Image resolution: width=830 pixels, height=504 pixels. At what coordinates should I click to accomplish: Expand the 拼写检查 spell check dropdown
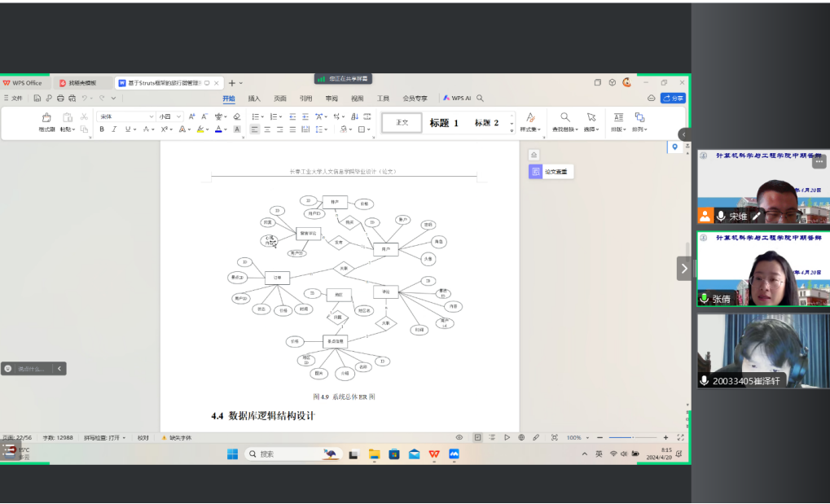pos(124,438)
